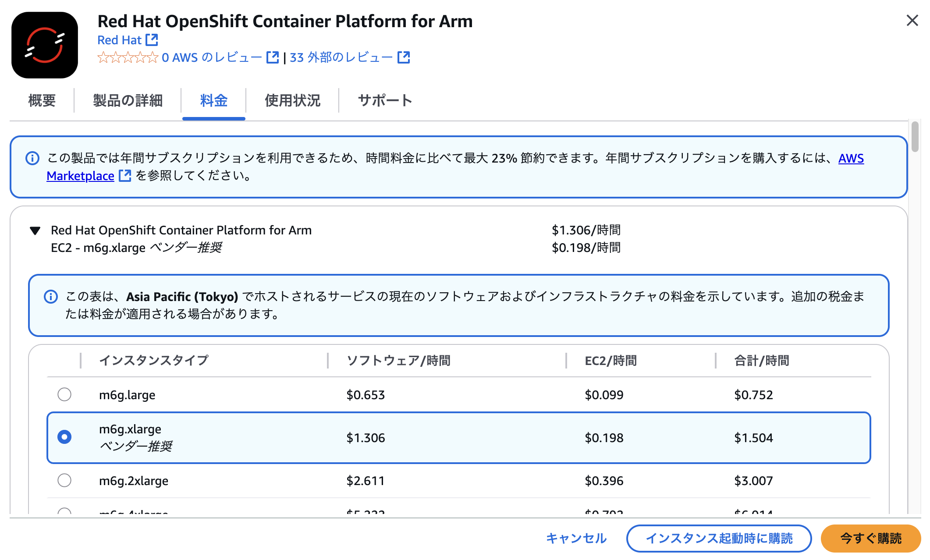The width and height of the screenshot is (930, 560).
Task: Click external-link icon after AWS のレビュー
Action: (x=273, y=57)
